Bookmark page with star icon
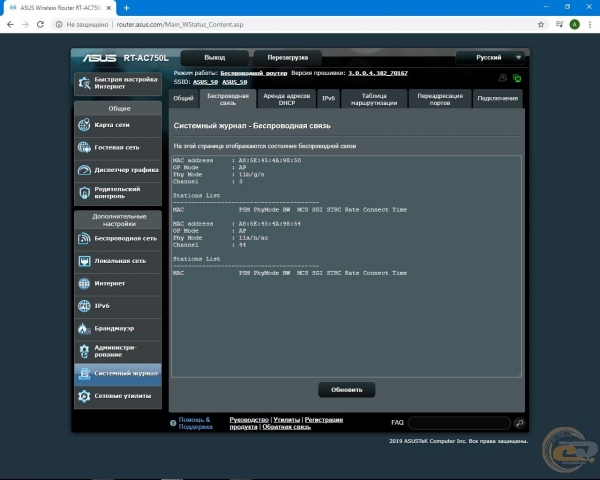 (541, 24)
